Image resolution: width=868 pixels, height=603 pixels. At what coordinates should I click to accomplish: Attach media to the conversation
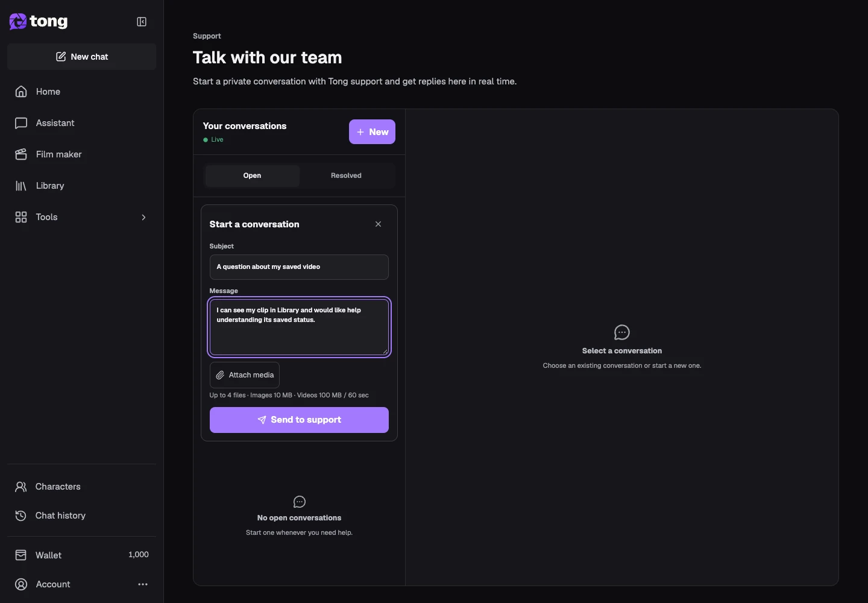click(x=245, y=375)
